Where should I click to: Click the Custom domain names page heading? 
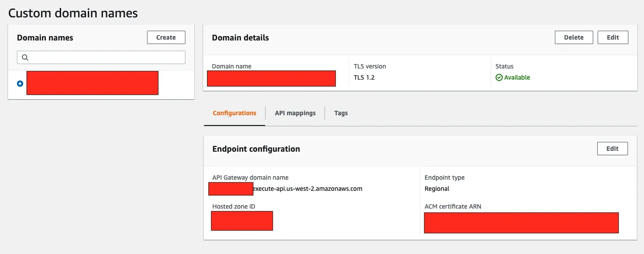(x=73, y=13)
